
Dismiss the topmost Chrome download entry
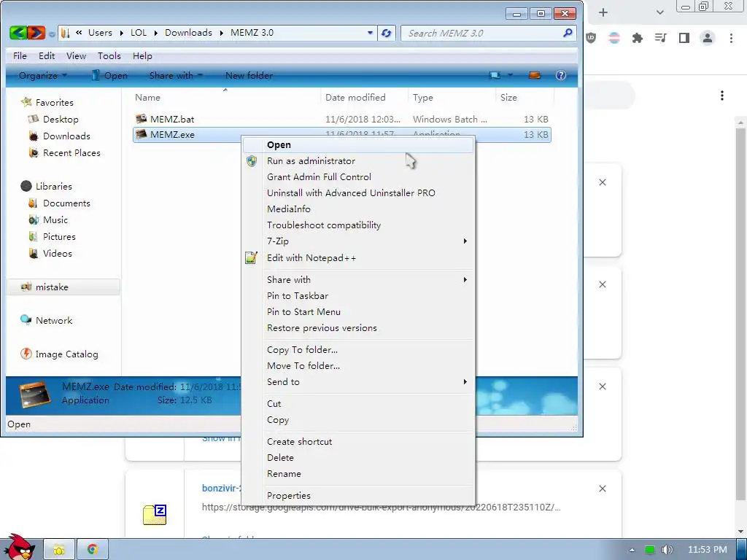click(x=602, y=182)
